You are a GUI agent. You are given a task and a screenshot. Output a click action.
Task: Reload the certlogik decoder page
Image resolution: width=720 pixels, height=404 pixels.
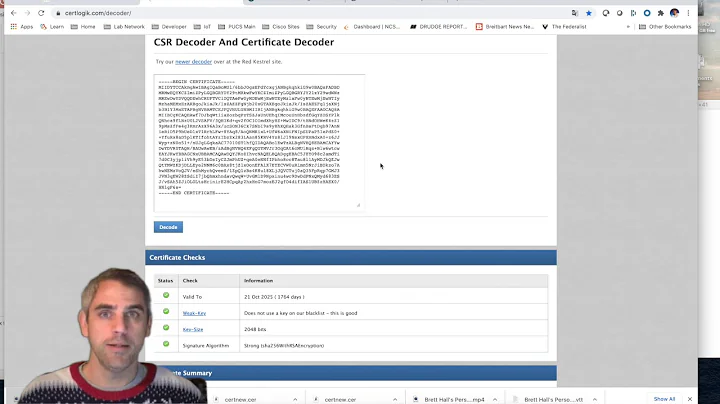(x=41, y=13)
